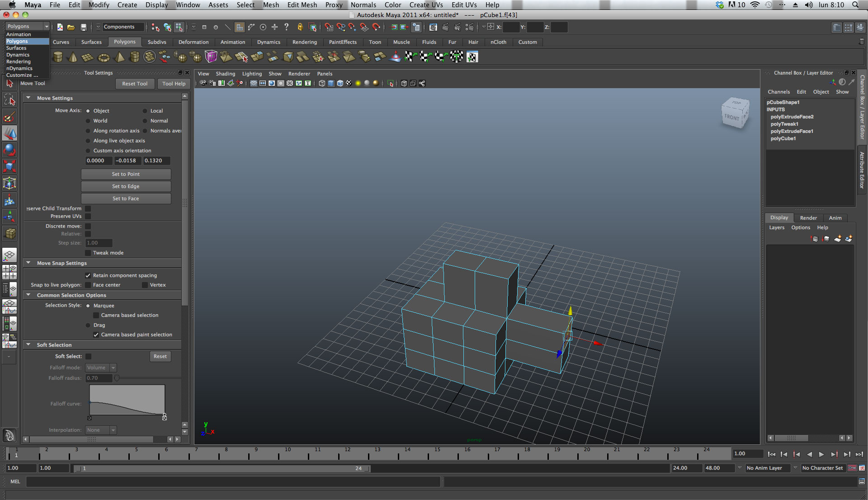Collapse the Move Settings section
Screen dimensions: 868x500
click(28, 98)
